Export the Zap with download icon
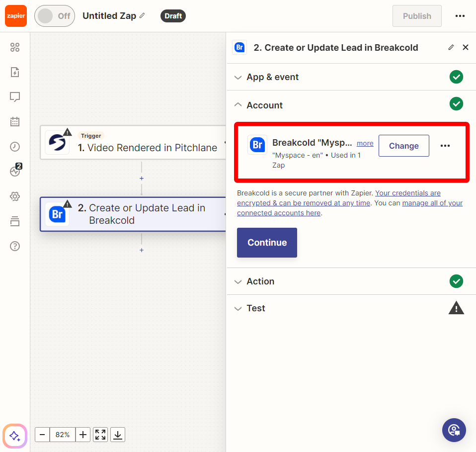476x452 pixels. [x=118, y=435]
